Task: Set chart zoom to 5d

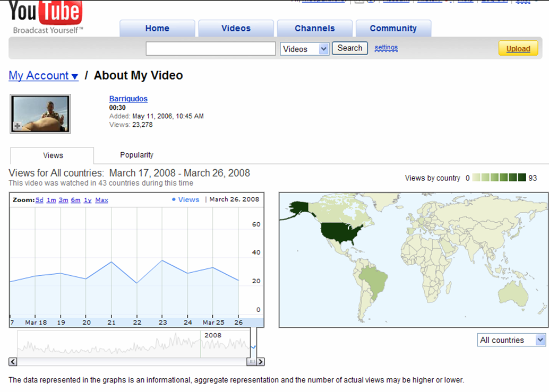Action: pos(40,200)
